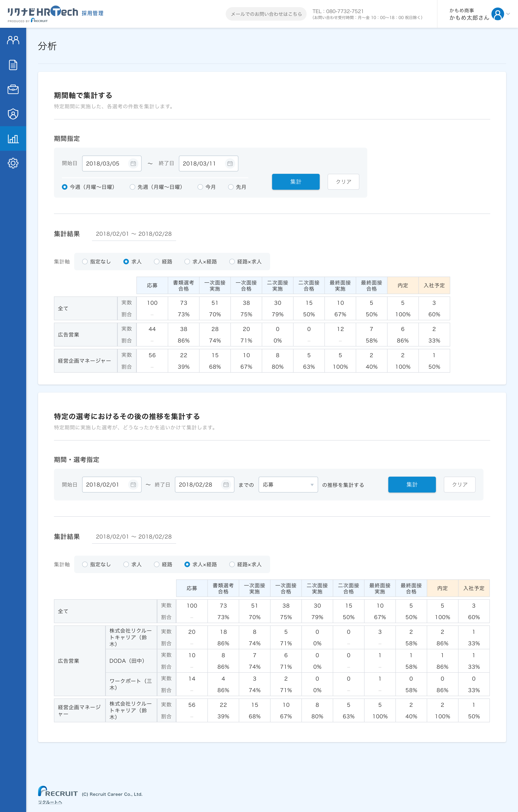The image size is (518, 812).
Task: Click メールでのお問い合わせはこちら button
Action: pyautogui.click(x=266, y=14)
